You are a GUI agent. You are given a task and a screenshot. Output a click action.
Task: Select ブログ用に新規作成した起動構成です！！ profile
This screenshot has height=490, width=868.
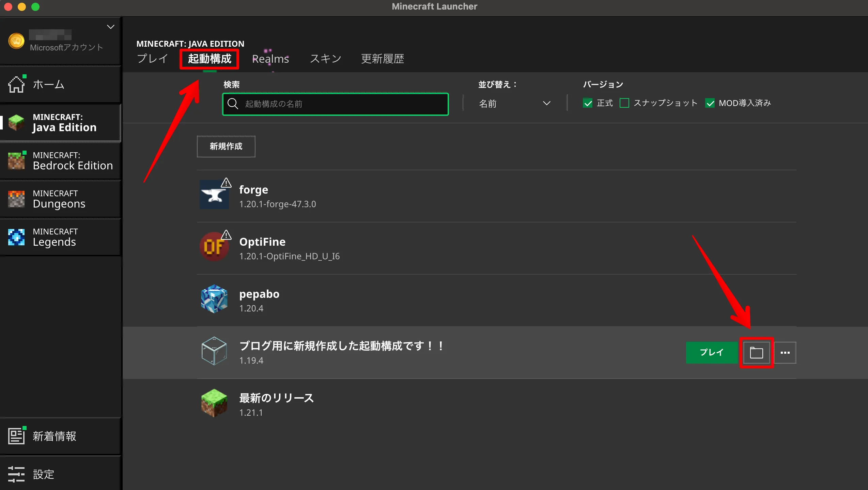(341, 346)
